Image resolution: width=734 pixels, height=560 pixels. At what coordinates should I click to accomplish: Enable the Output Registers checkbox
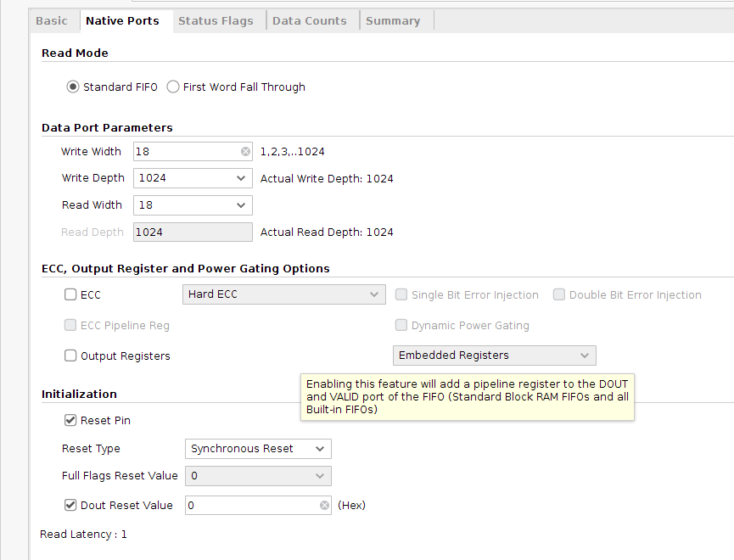coord(70,356)
